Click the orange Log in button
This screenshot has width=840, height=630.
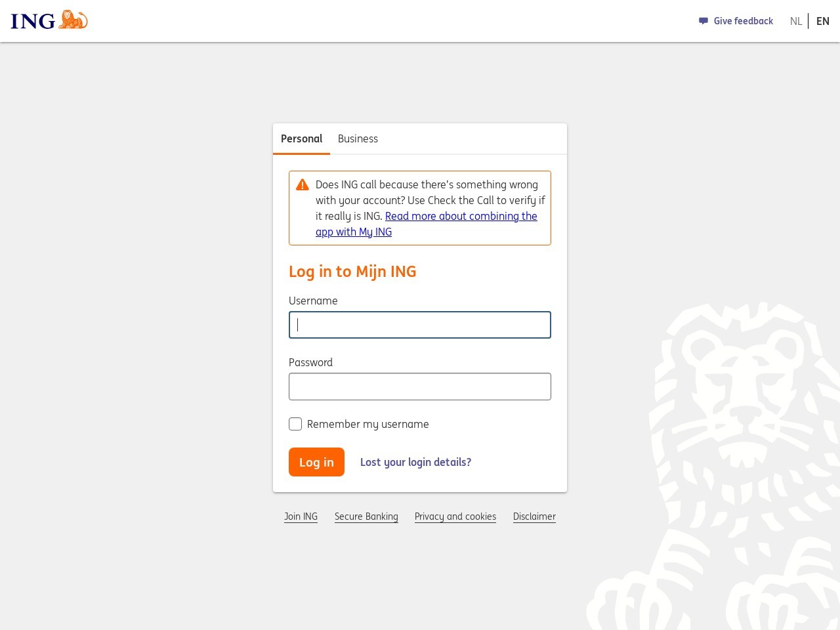(316, 462)
